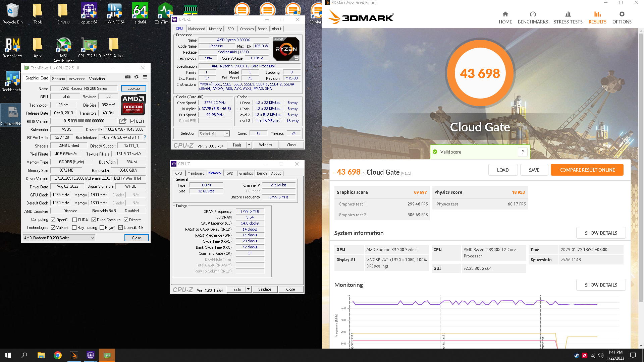644x362 pixels.
Task: Click the 3DMark vertical scrollbar
Action: [641, 168]
